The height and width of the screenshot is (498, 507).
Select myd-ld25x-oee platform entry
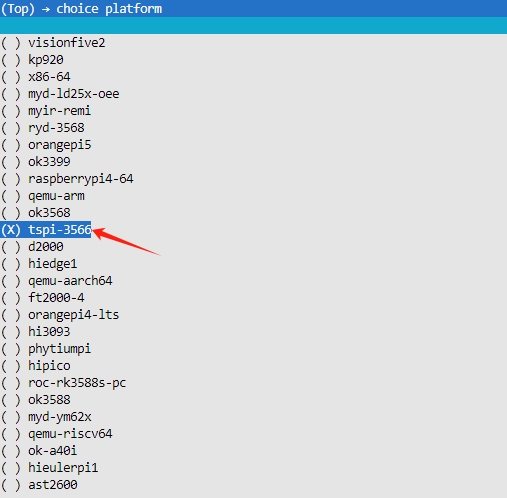click(x=60, y=94)
